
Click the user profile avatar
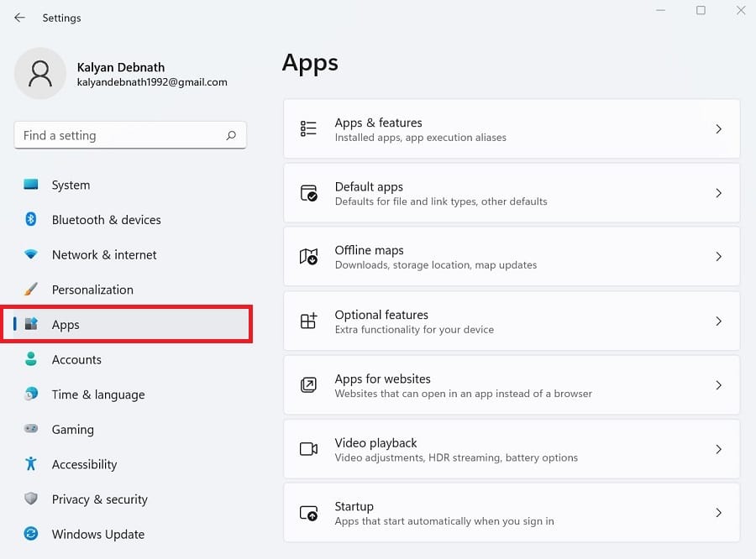40,73
